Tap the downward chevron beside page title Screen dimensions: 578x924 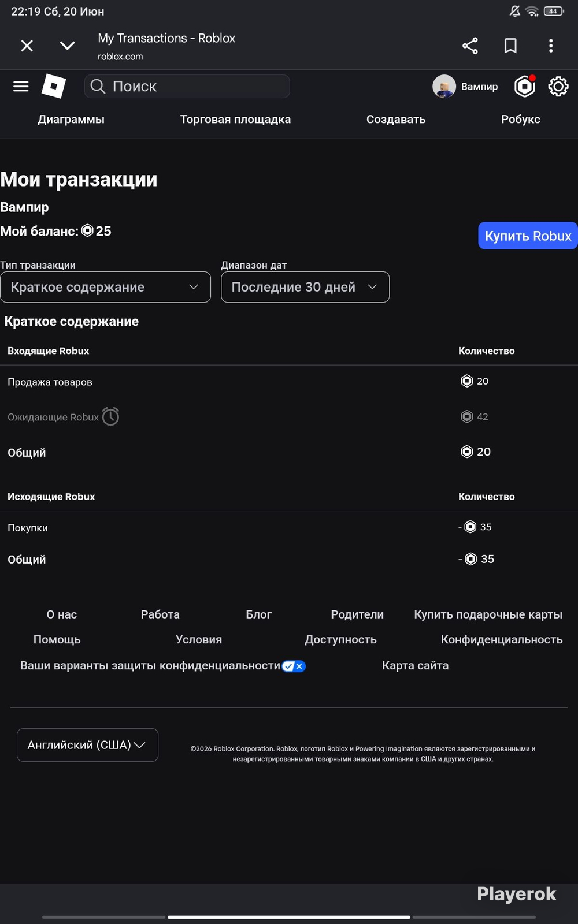[68, 46]
